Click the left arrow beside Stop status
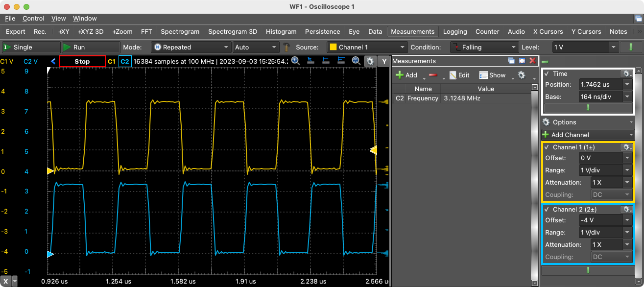644x287 pixels. click(x=53, y=61)
